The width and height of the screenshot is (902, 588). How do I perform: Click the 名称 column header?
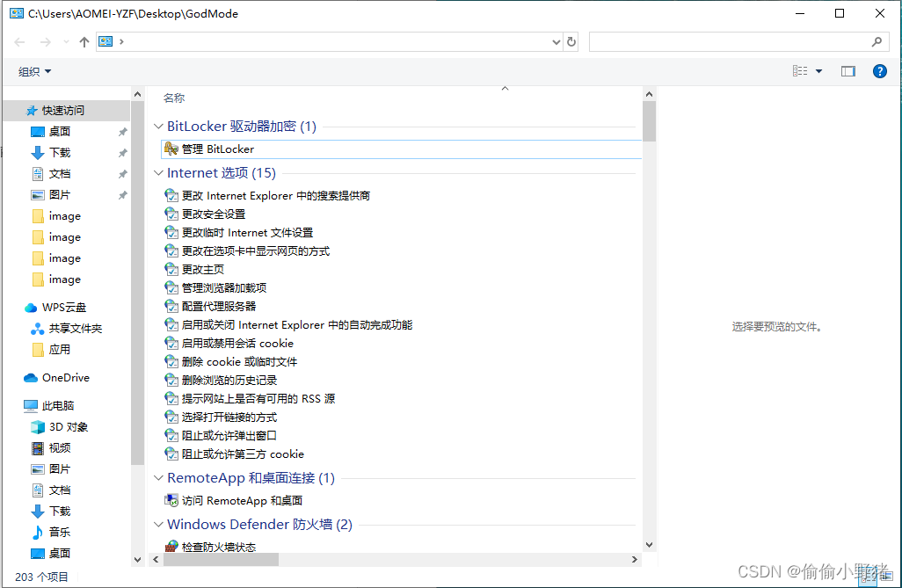click(174, 98)
